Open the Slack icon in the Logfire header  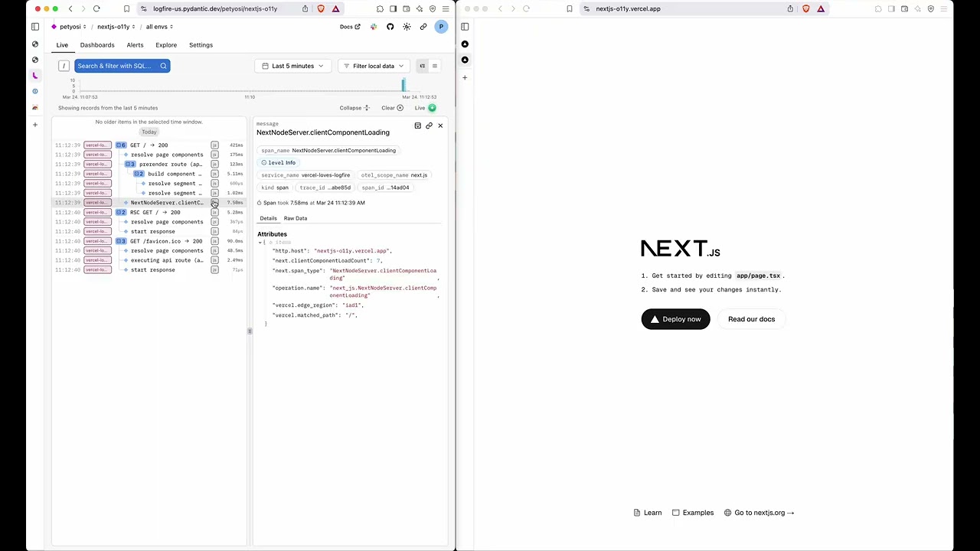click(374, 27)
